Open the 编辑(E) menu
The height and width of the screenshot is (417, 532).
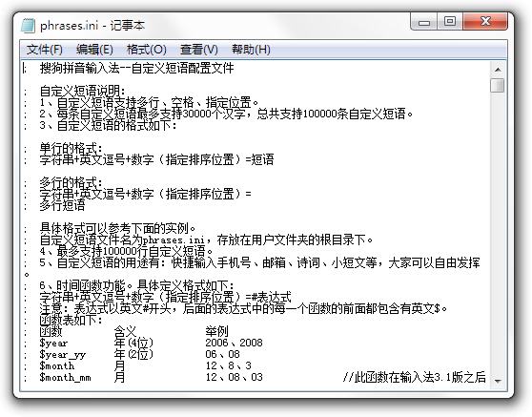click(94, 50)
